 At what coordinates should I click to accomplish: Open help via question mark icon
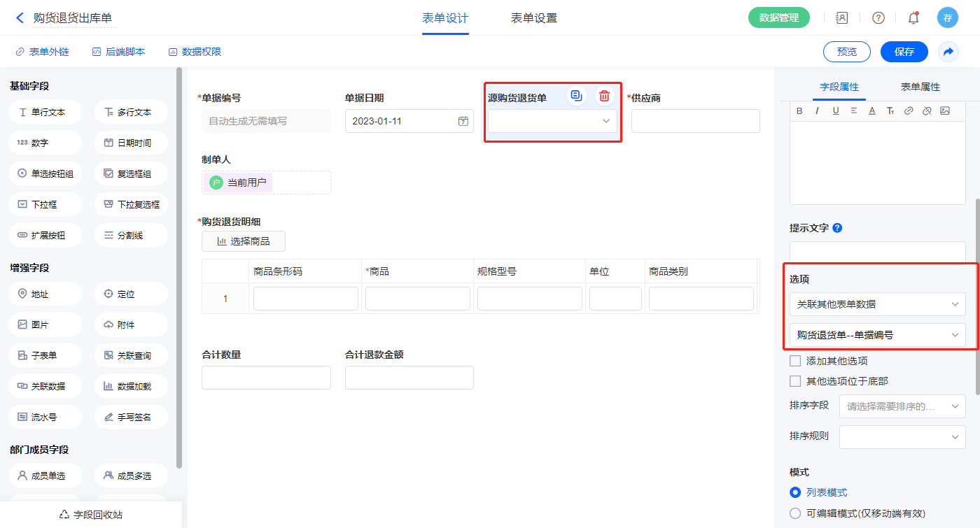pos(878,18)
